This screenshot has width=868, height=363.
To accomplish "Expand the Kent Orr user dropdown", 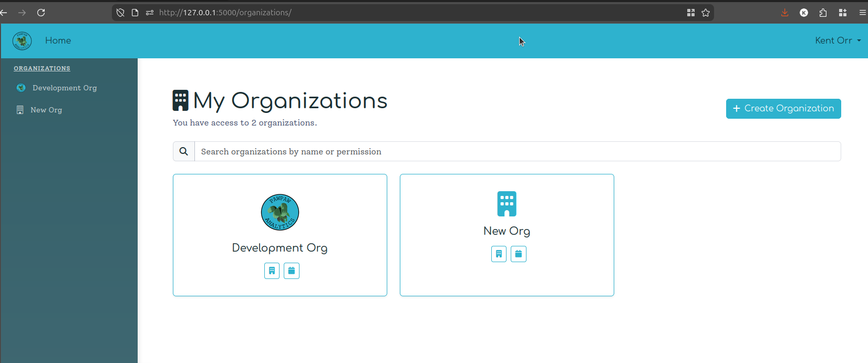I will point(838,40).
